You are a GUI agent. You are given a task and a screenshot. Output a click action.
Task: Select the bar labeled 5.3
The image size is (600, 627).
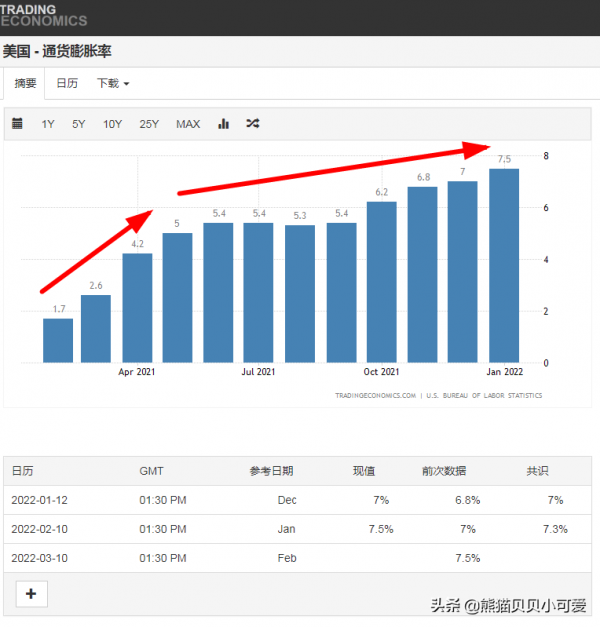[x=300, y=294]
